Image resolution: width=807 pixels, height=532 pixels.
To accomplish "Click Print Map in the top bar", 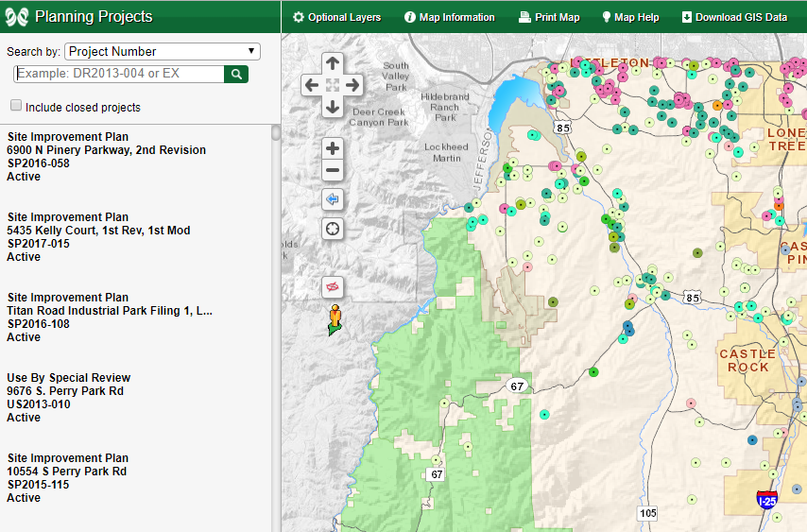I will coord(550,17).
